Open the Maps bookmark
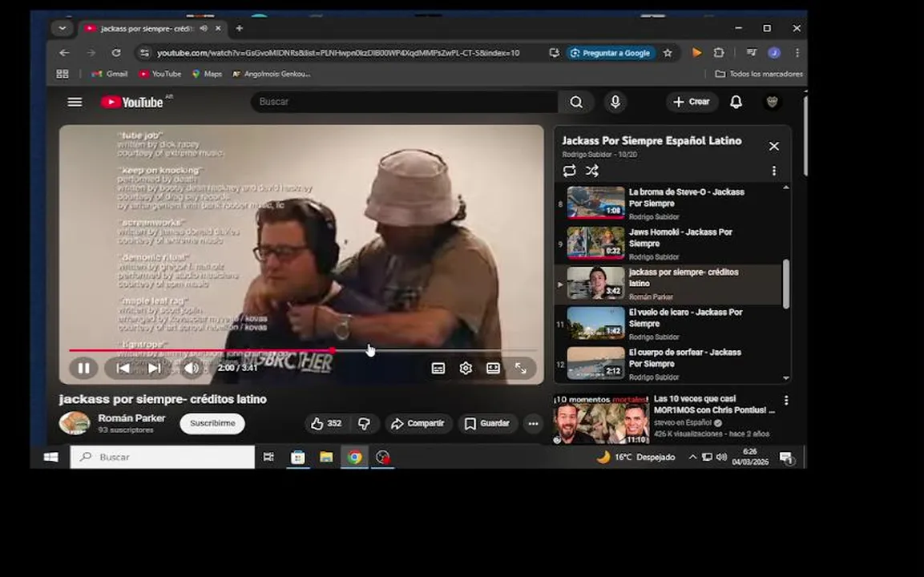This screenshot has height=577, width=924. 207,74
